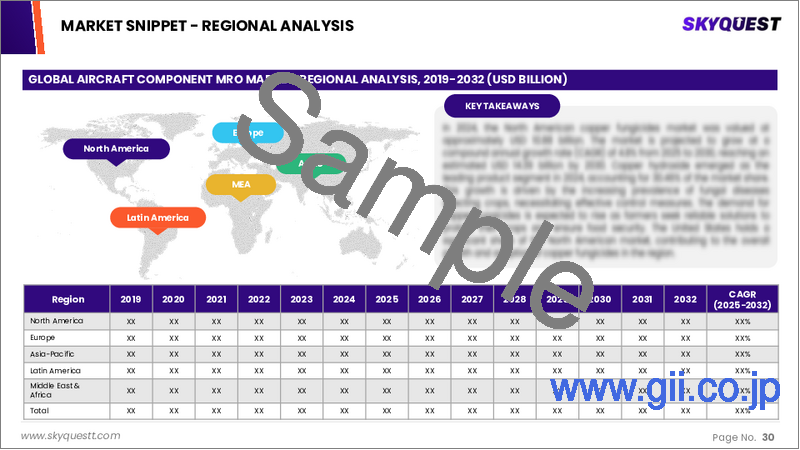
Task: Click the CAGR (2025-2032) column header
Action: click(742, 298)
